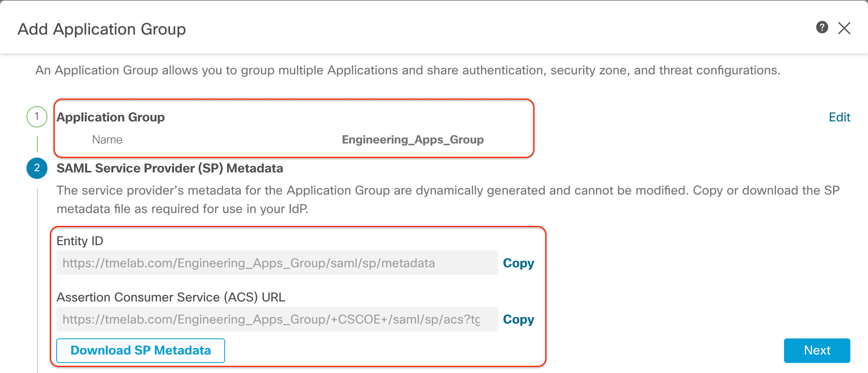The height and width of the screenshot is (373, 868).
Task: Click the Add Application Group title
Action: pyautogui.click(x=102, y=29)
